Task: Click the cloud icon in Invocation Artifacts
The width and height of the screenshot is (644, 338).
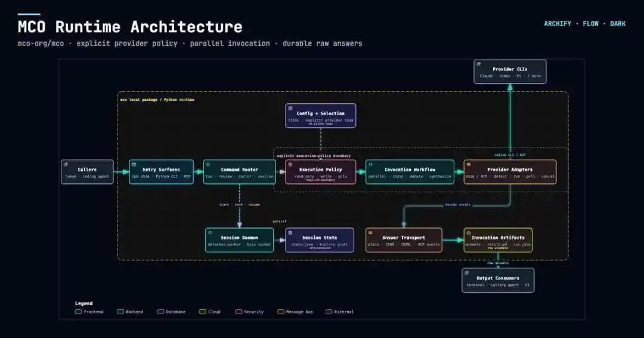Action: 469,233
